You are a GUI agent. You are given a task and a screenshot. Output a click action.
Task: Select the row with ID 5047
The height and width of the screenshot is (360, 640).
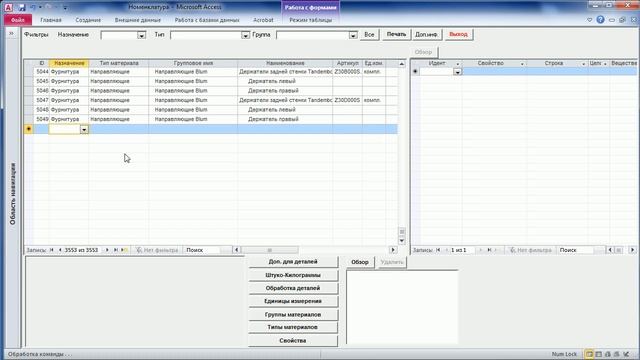click(x=211, y=100)
